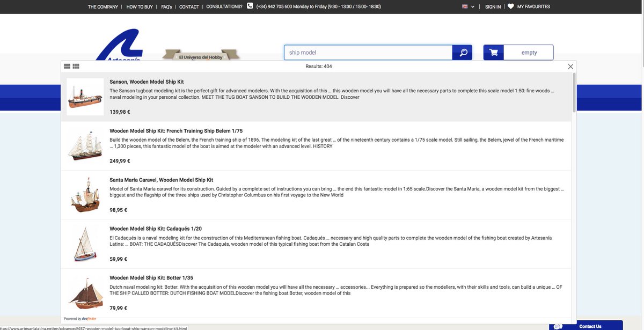The height and width of the screenshot is (330, 644).
Task: Open Botter fishing boat thumbnail
Action: point(85,293)
